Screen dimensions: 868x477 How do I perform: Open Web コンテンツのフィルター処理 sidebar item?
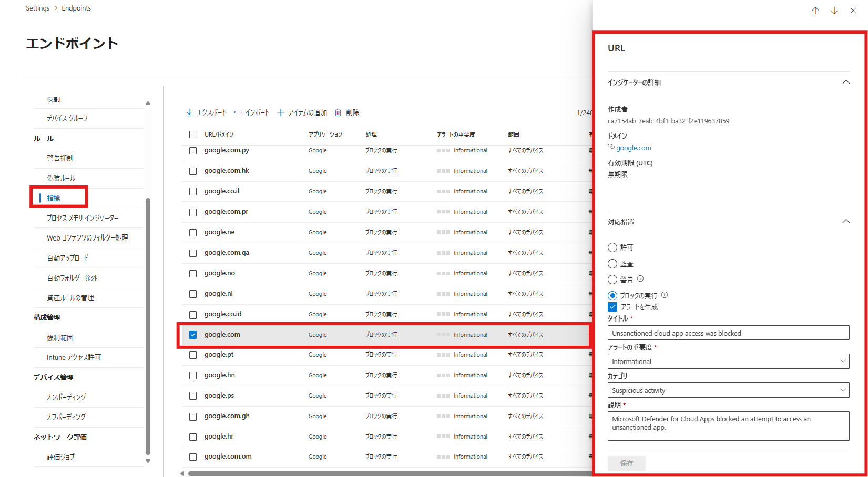(x=87, y=238)
